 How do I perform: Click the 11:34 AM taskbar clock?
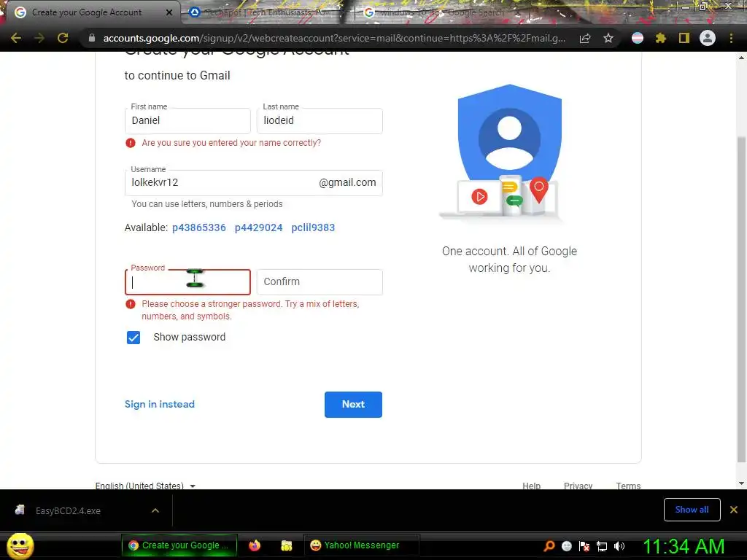click(x=684, y=546)
